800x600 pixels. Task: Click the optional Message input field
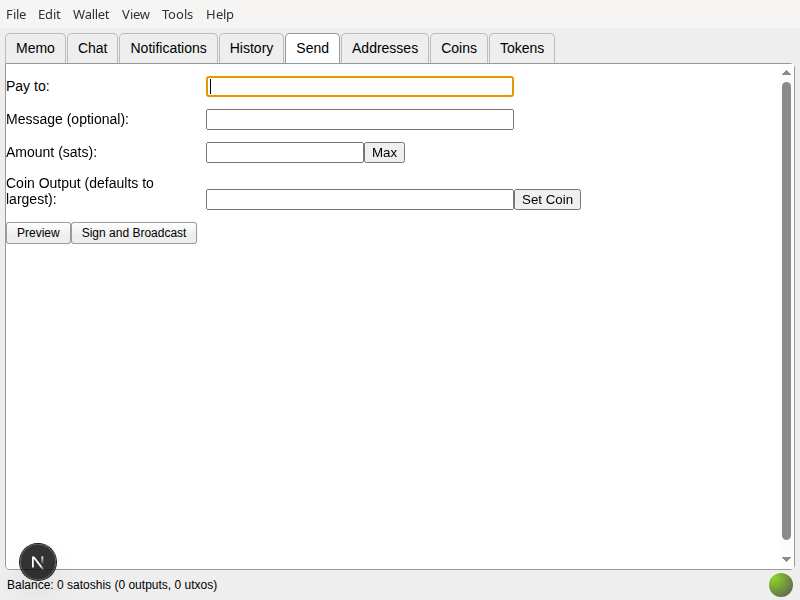pos(360,119)
